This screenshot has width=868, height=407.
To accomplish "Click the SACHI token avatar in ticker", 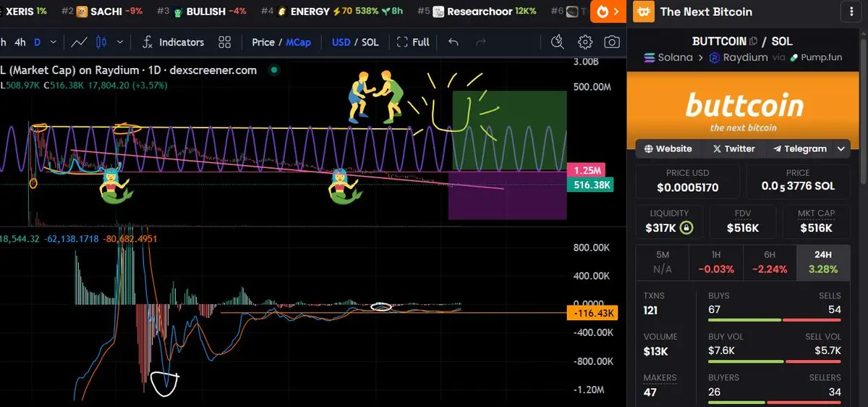I will (82, 12).
